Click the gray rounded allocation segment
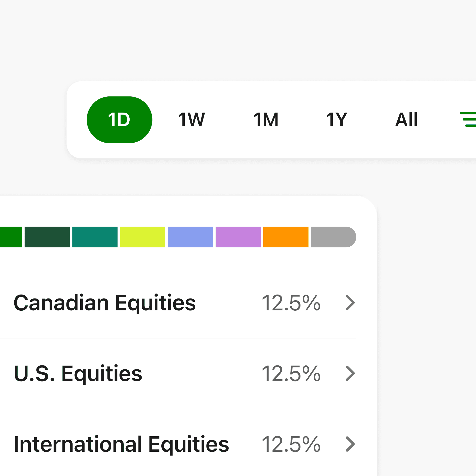This screenshot has width=476, height=476. pos(333,237)
